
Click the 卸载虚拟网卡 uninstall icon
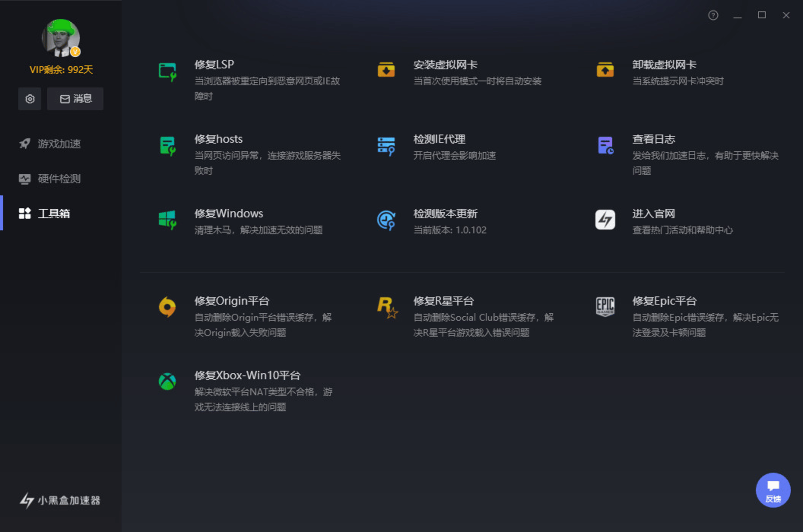605,70
